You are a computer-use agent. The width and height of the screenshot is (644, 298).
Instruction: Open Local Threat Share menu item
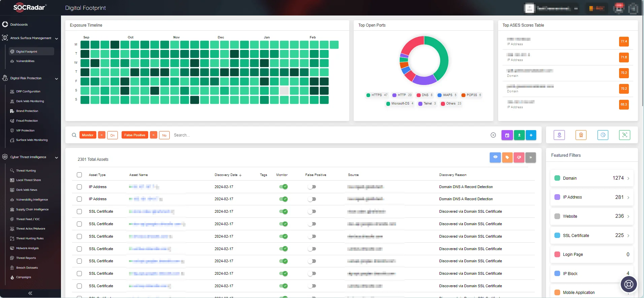pos(28,180)
